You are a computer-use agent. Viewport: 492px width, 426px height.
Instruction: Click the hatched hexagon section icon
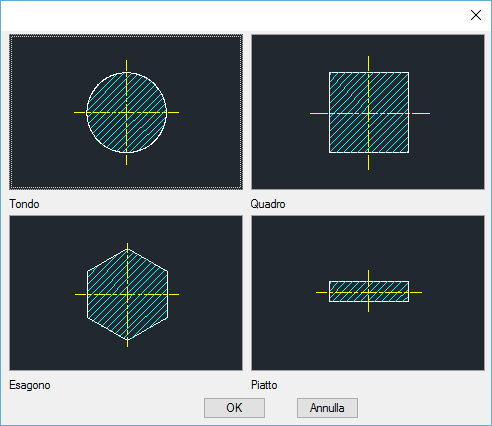[x=127, y=294]
